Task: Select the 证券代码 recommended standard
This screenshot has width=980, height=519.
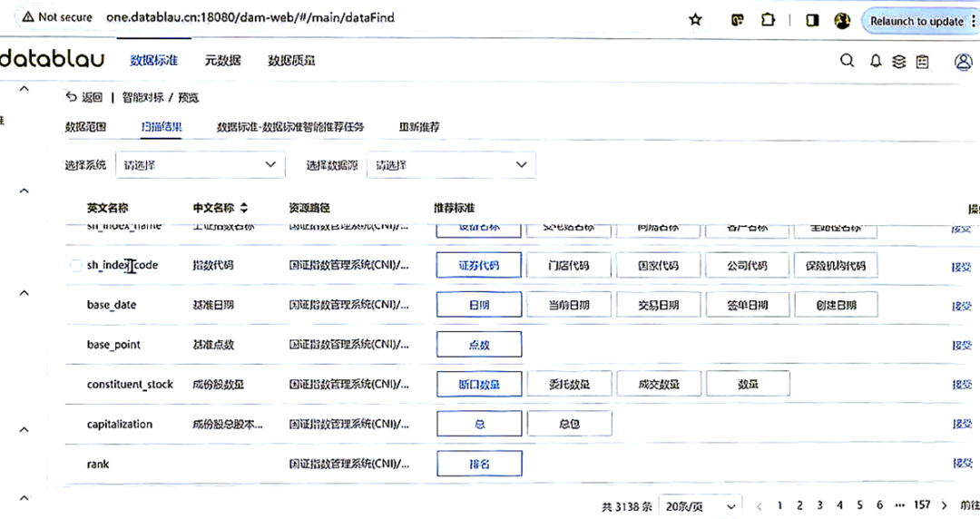Action: [x=478, y=266]
